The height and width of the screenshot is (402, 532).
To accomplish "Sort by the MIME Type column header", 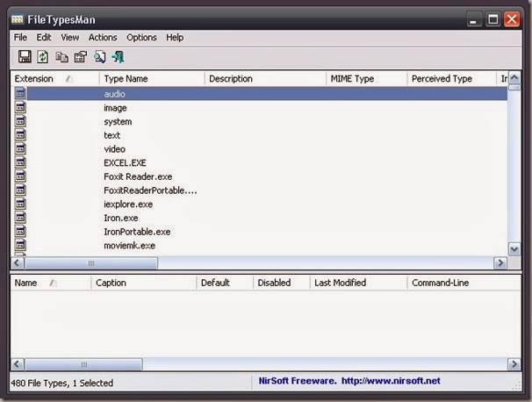I will [x=366, y=79].
